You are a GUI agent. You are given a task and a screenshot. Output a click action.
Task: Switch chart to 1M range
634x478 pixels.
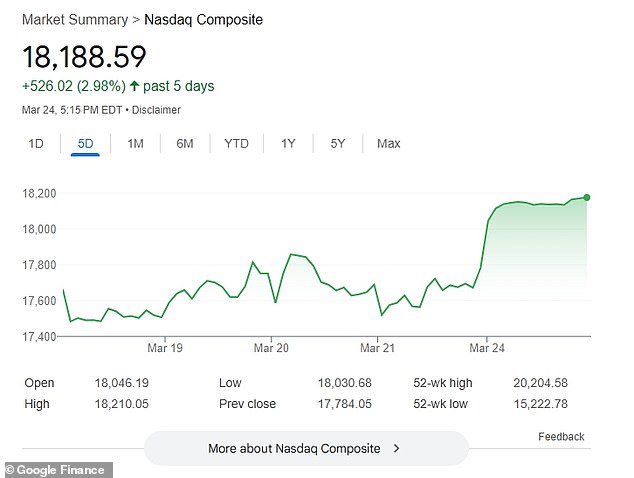[x=135, y=144]
